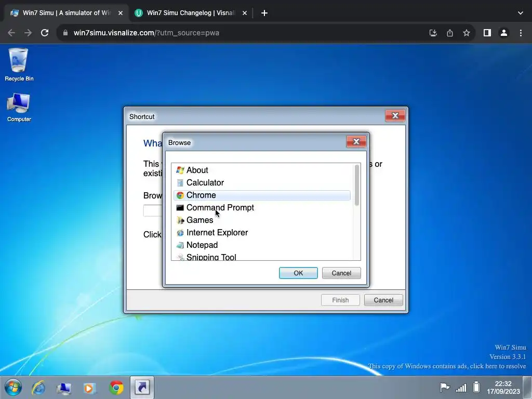Pick the Chrome icon in Browse list

pyautogui.click(x=180, y=195)
